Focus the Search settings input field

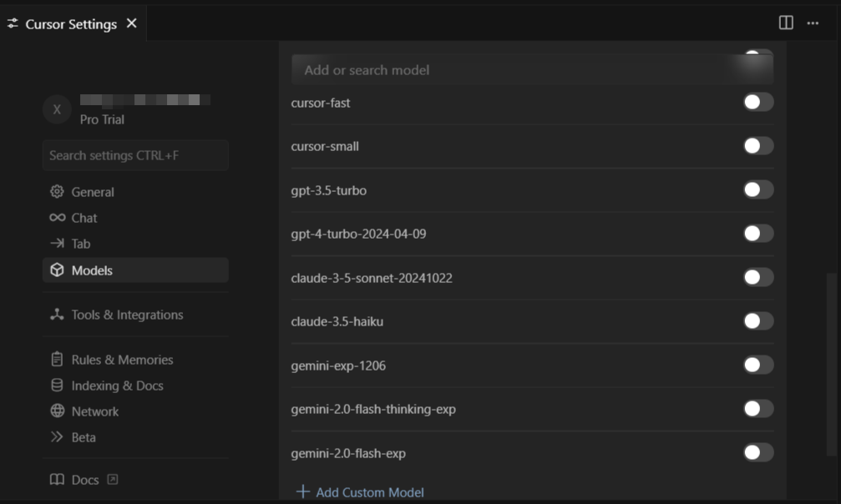coord(135,155)
